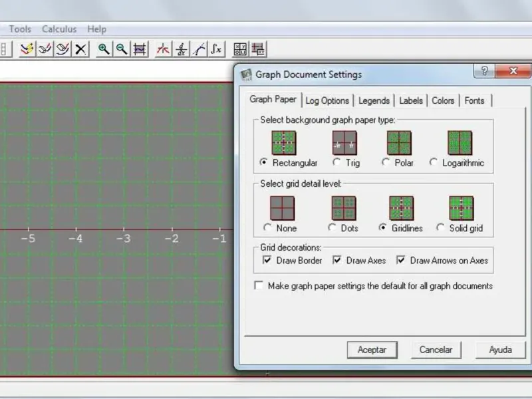Image resolution: width=532 pixels, height=399 pixels.
Task: Click the point tables toolbar icon
Action: [241, 49]
